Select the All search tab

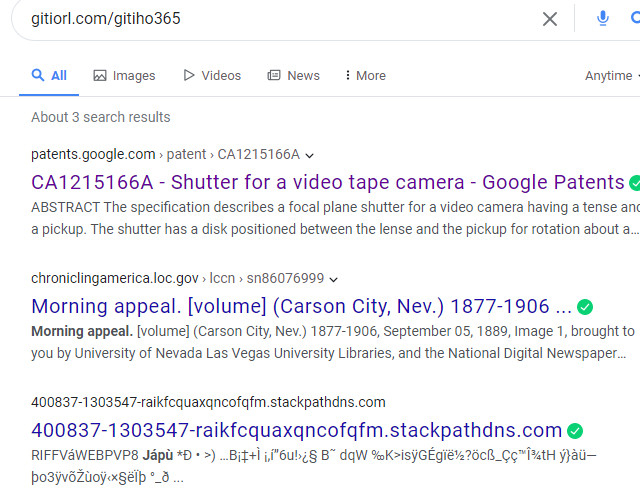click(49, 76)
